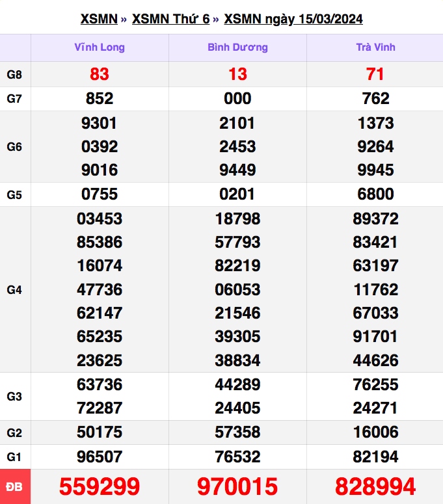Click the number 9301
The width and height of the screenshot is (443, 504).
click(99, 123)
